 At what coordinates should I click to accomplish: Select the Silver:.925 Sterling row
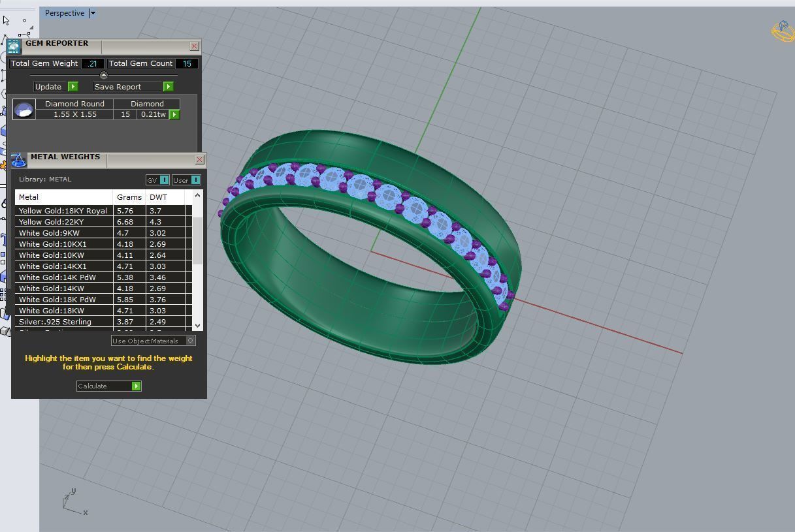pyautogui.click(x=103, y=322)
